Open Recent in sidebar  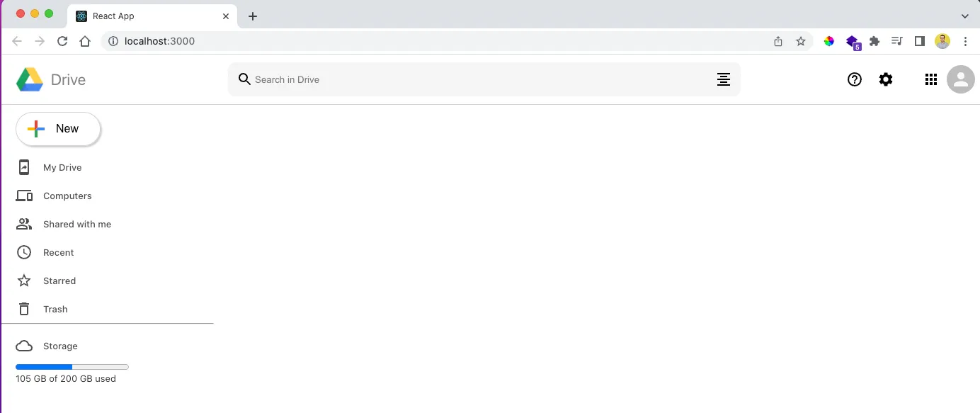[59, 252]
